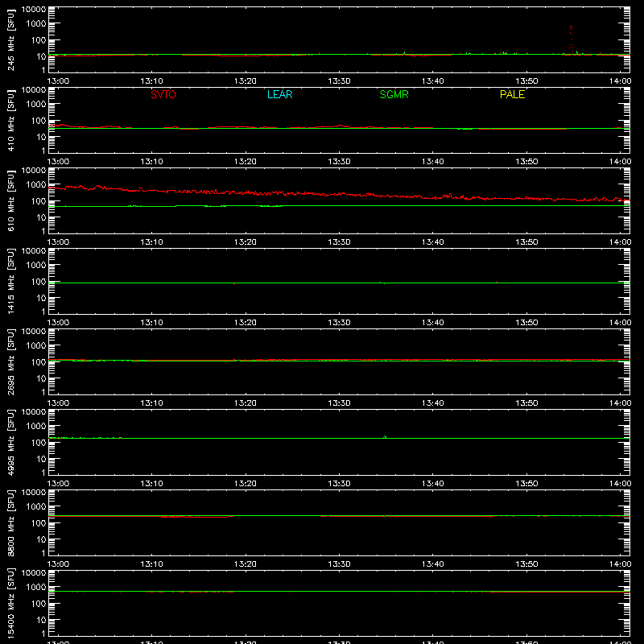The height and width of the screenshot is (644, 644).
Task: Click the 13:50 label under 2695 MHz panel
Action: tap(526, 403)
